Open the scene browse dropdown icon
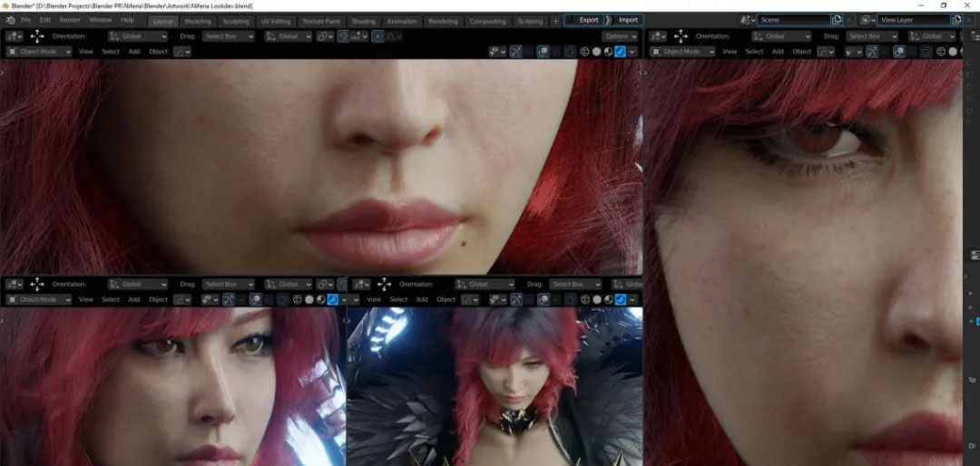 [748, 20]
